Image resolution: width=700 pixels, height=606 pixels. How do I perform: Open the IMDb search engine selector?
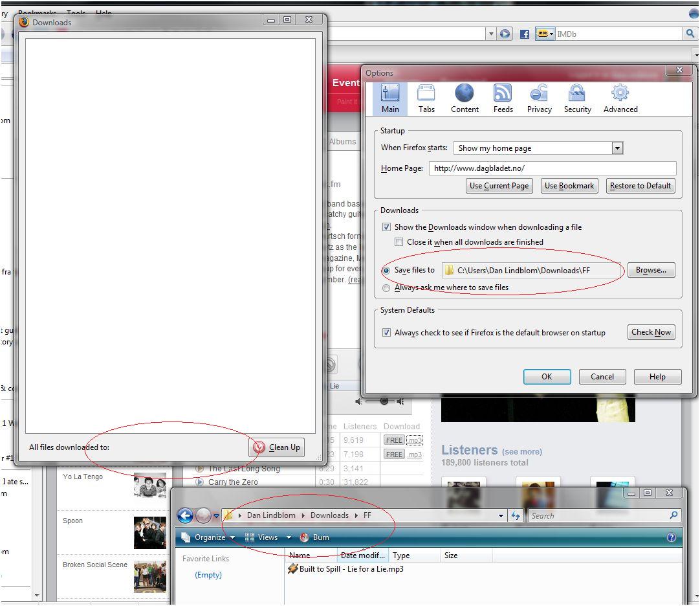tap(545, 34)
